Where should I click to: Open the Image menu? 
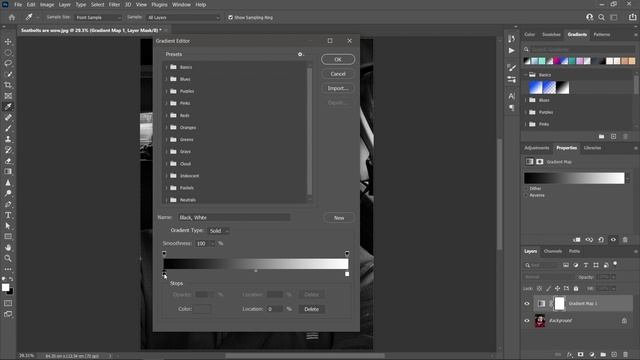click(x=47, y=4)
